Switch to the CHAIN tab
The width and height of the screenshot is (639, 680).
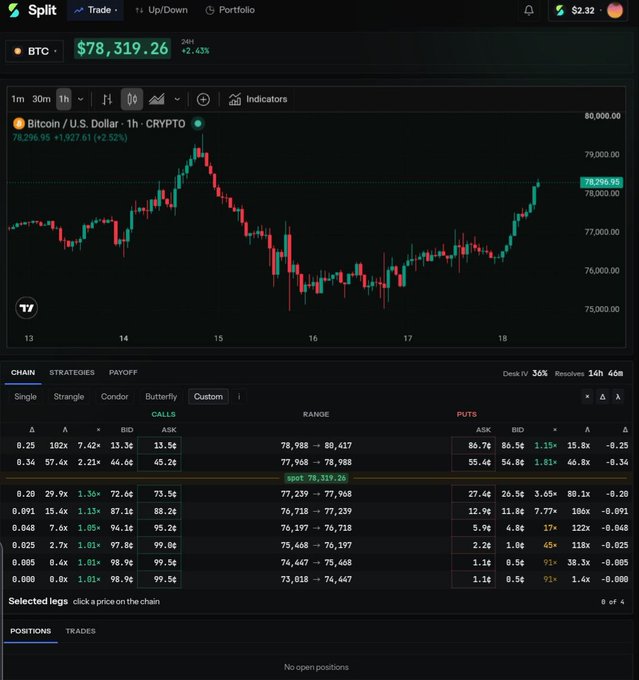(23, 373)
